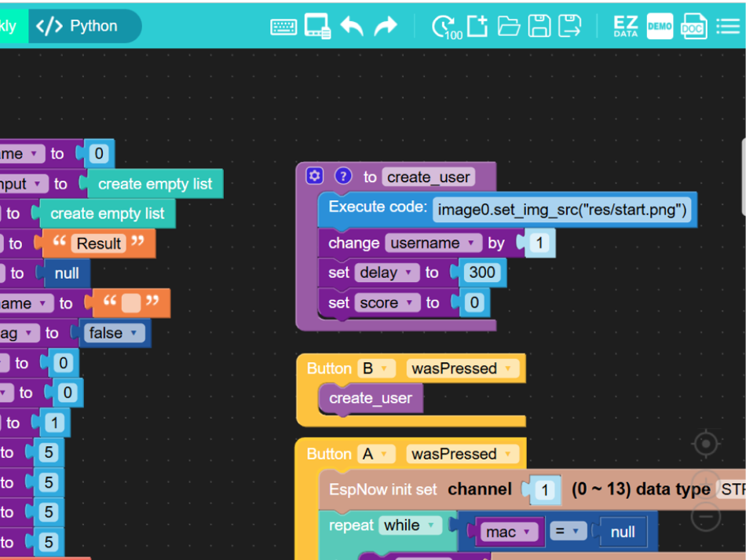Open the delay variable dropdown
Screen dimensions: 746x560
[387, 273]
